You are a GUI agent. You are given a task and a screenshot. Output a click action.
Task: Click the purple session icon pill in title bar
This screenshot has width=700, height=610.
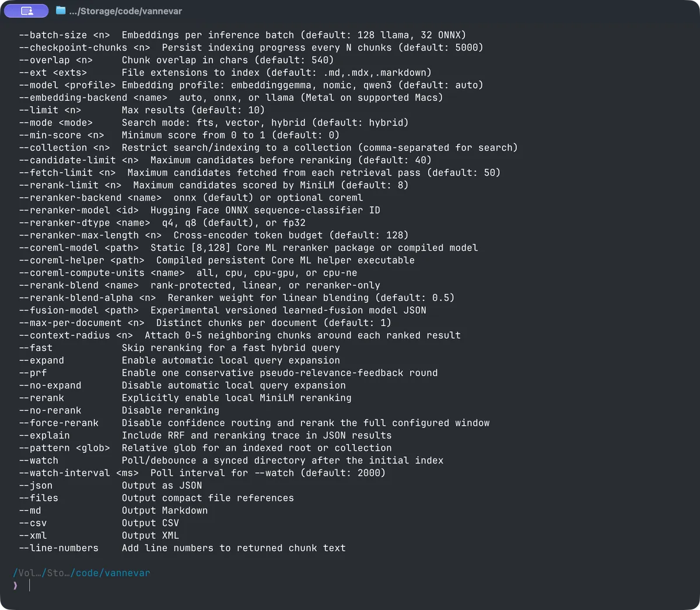tap(26, 10)
